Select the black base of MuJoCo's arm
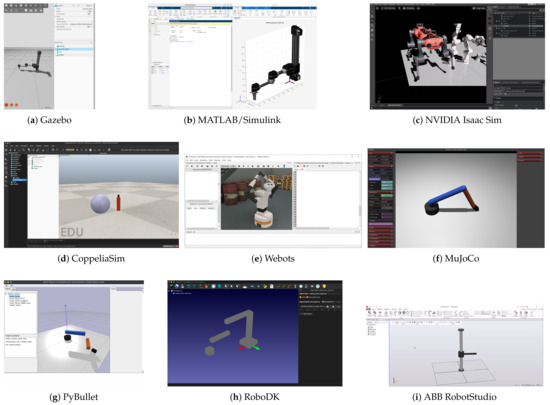The width and height of the screenshot is (550, 405). point(432,209)
